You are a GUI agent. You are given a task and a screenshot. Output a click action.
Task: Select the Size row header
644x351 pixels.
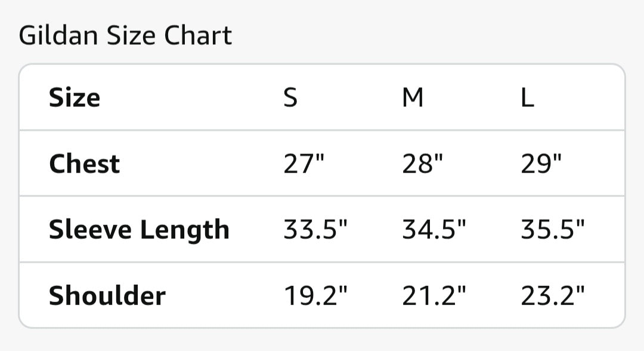tap(75, 97)
